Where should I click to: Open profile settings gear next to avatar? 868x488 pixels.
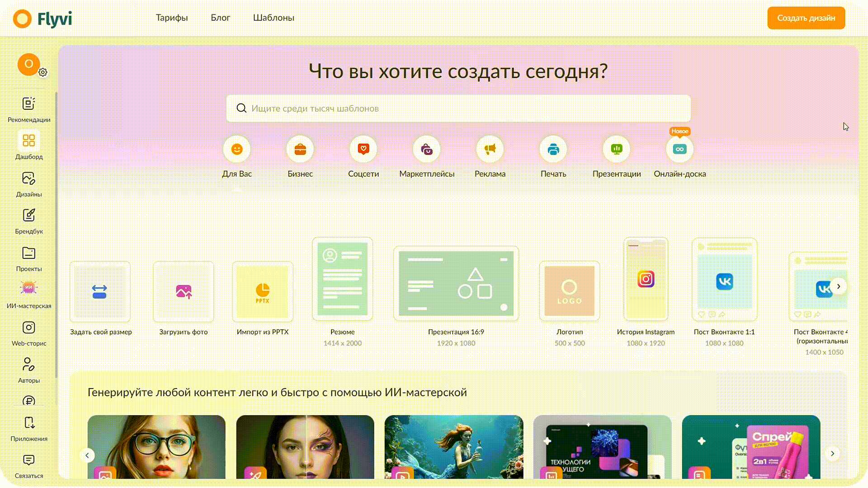[43, 72]
